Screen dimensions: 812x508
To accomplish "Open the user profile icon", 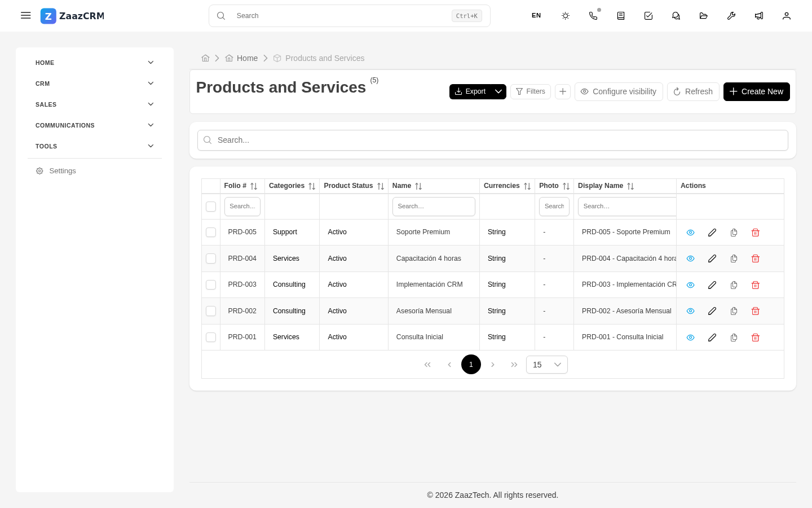I will tap(787, 16).
